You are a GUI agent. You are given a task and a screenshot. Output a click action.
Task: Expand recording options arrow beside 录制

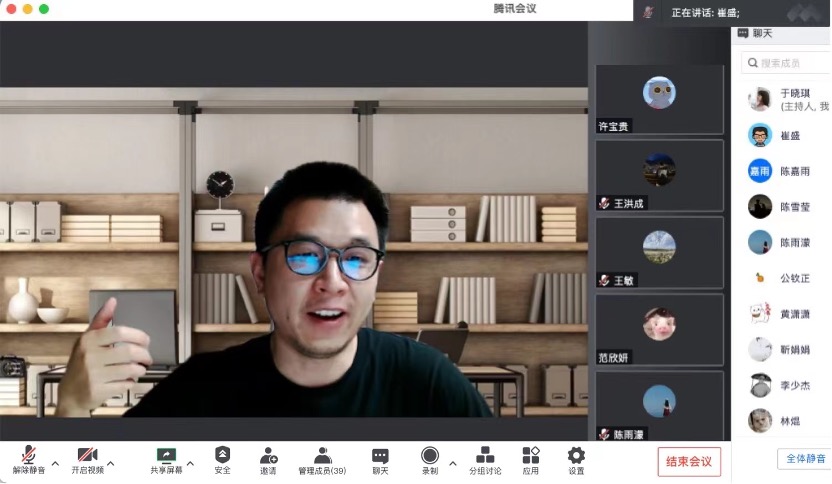(452, 463)
